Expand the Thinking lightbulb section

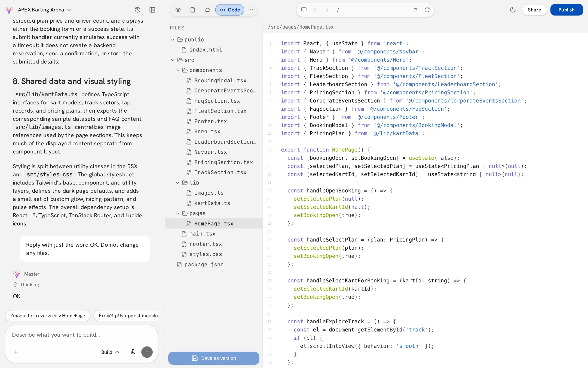(26, 285)
